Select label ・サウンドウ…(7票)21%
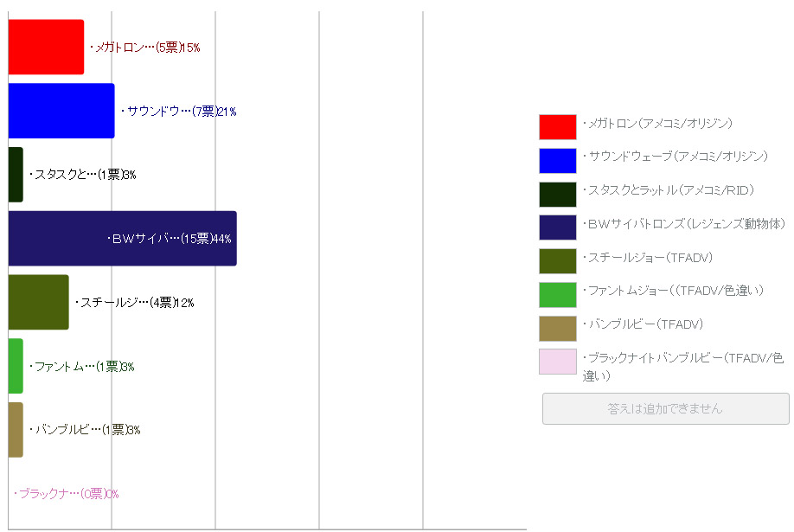This screenshot has width=794, height=532. [x=179, y=112]
